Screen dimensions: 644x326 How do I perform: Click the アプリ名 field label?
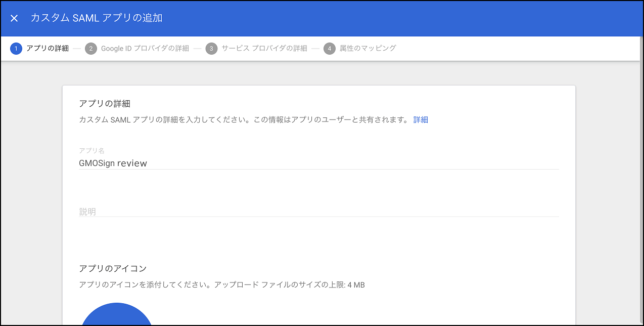[91, 150]
